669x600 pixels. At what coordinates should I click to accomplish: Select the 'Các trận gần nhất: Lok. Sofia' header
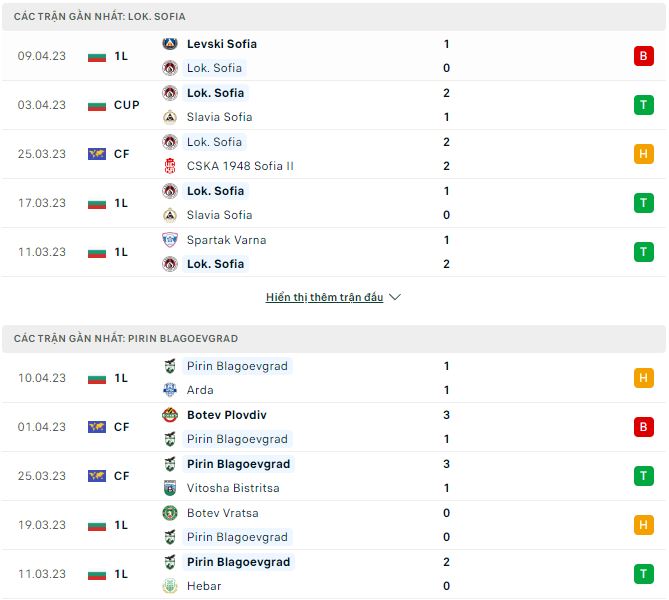100,17
